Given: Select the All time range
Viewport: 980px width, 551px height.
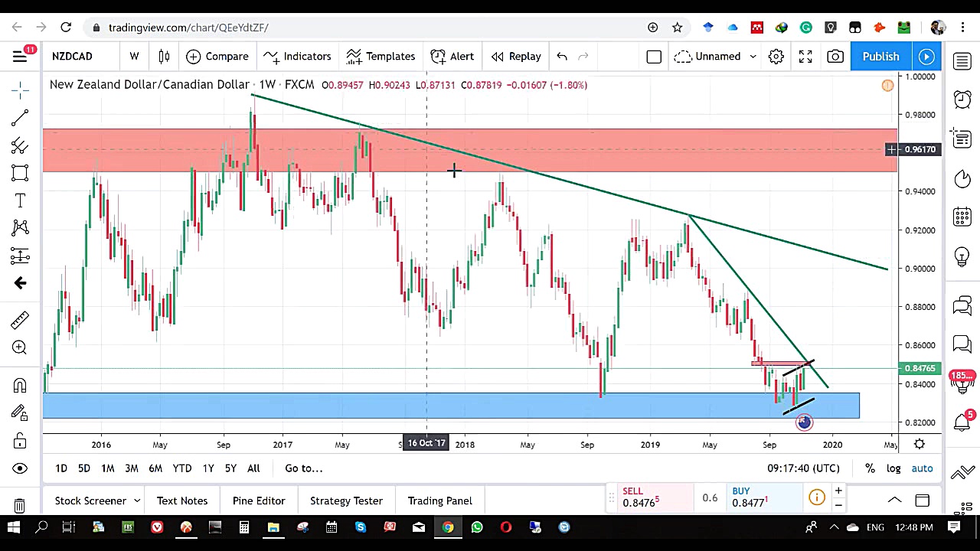Looking at the screenshot, I should (x=253, y=468).
